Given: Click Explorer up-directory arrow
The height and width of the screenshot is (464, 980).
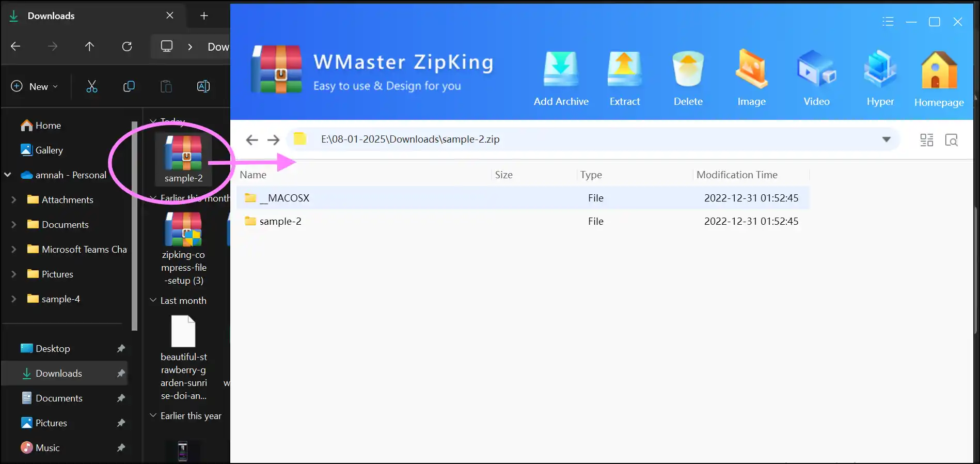Looking at the screenshot, I should pyautogui.click(x=89, y=47).
